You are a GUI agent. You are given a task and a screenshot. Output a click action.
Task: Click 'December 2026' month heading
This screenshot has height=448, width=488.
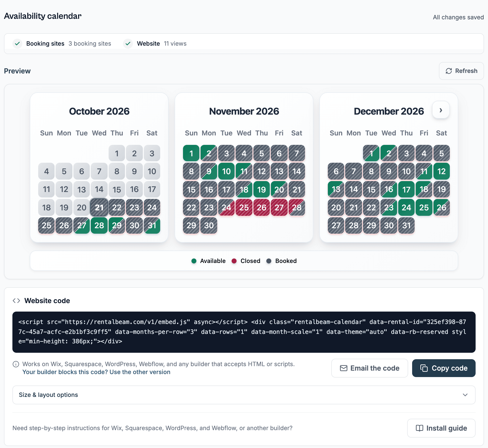(389, 111)
